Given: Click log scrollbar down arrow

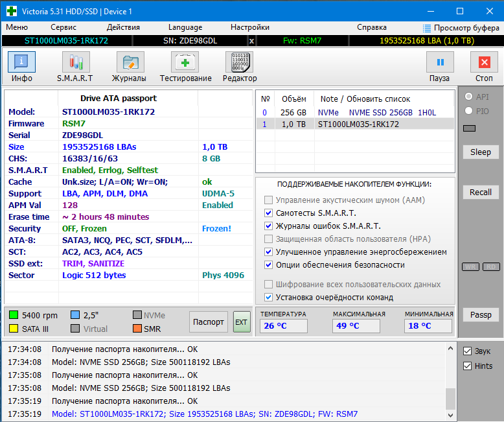Looking at the screenshot, I should tap(450, 415).
